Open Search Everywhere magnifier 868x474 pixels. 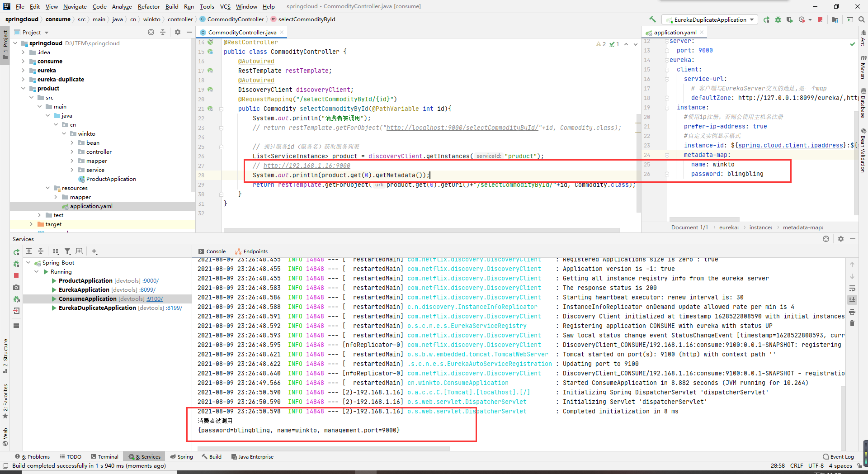pyautogui.click(x=861, y=19)
